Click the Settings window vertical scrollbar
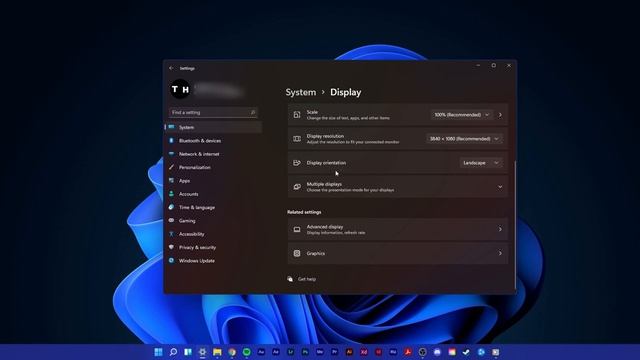 [x=515, y=224]
